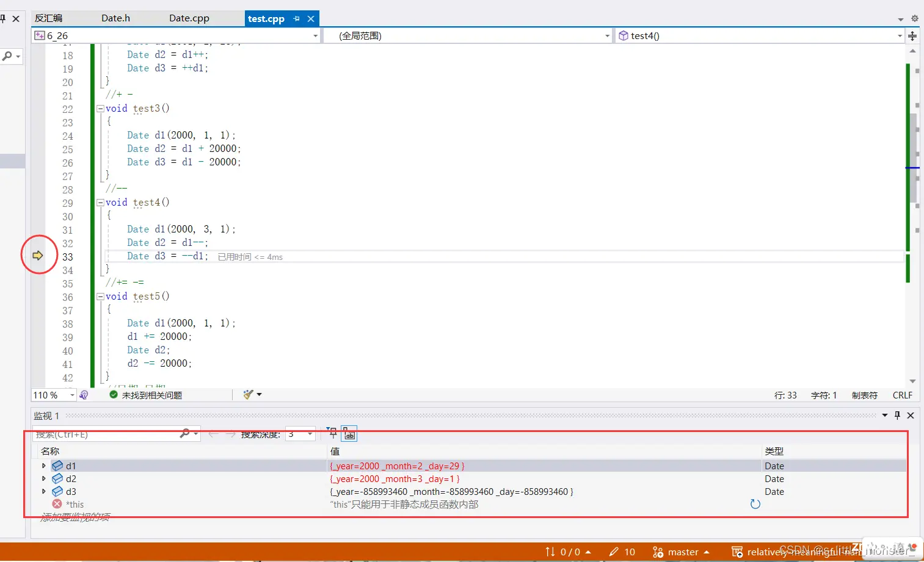Click the IntelliCode purple brain icon
Viewport: 924px width, 562px height.
(84, 395)
